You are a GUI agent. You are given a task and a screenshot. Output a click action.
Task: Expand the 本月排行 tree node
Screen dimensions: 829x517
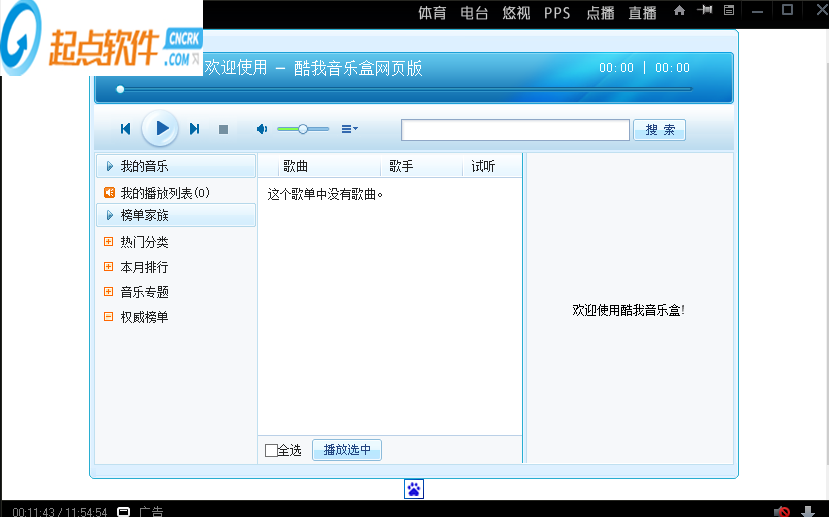coord(108,266)
